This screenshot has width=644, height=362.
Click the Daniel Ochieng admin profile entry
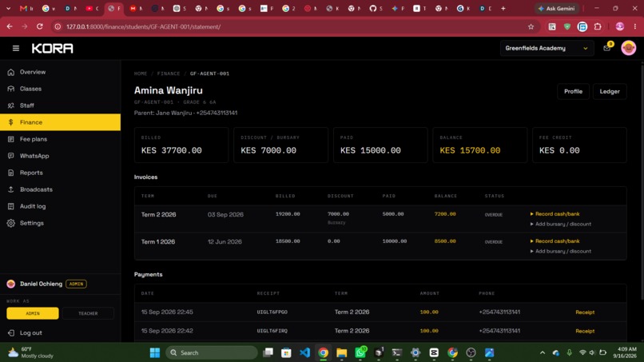46,284
